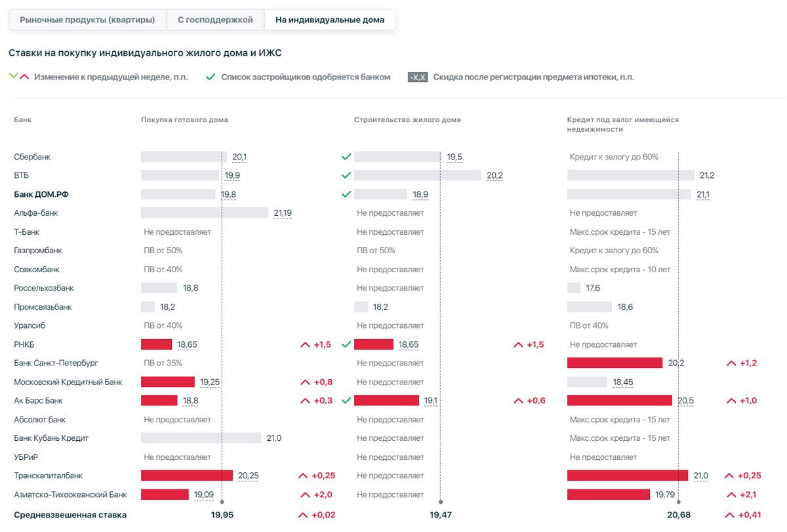Click the green checkmark in Сбербанк row
Viewport: 787px width, 532px height.
pos(346,157)
